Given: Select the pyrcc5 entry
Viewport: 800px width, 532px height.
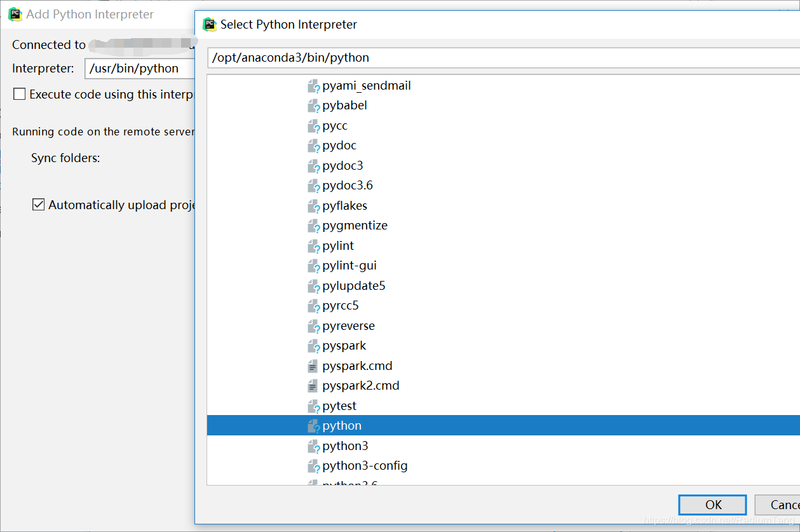Looking at the screenshot, I should [341, 306].
